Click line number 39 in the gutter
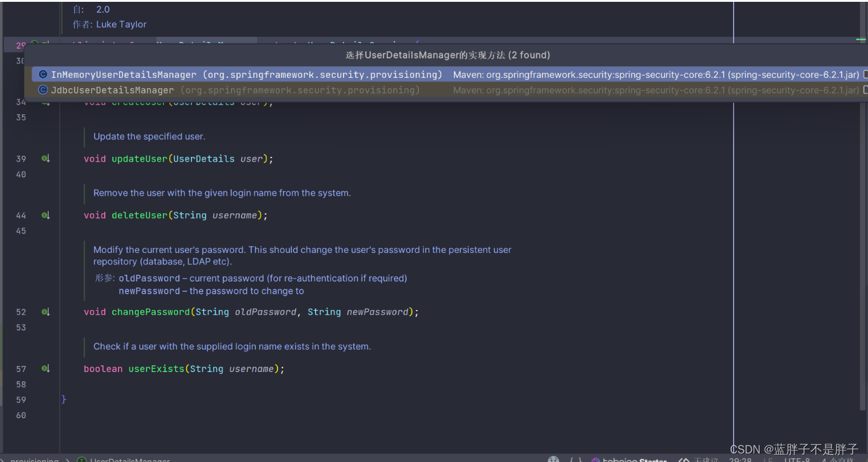The image size is (868, 462). point(21,159)
